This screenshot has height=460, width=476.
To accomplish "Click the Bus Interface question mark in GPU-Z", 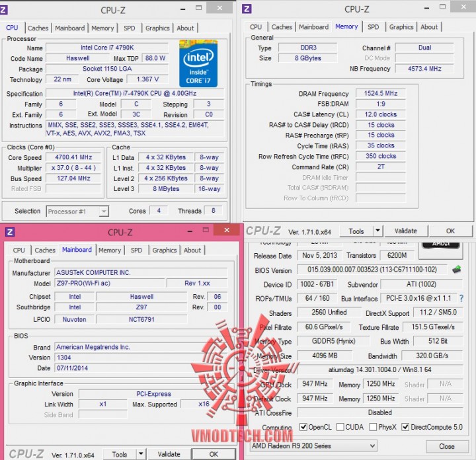I will pyautogui.click(x=461, y=298).
